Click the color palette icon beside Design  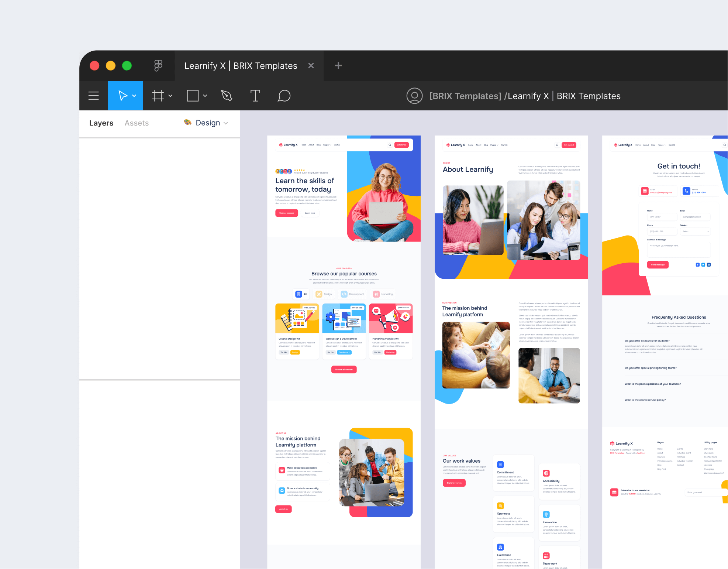coord(187,123)
